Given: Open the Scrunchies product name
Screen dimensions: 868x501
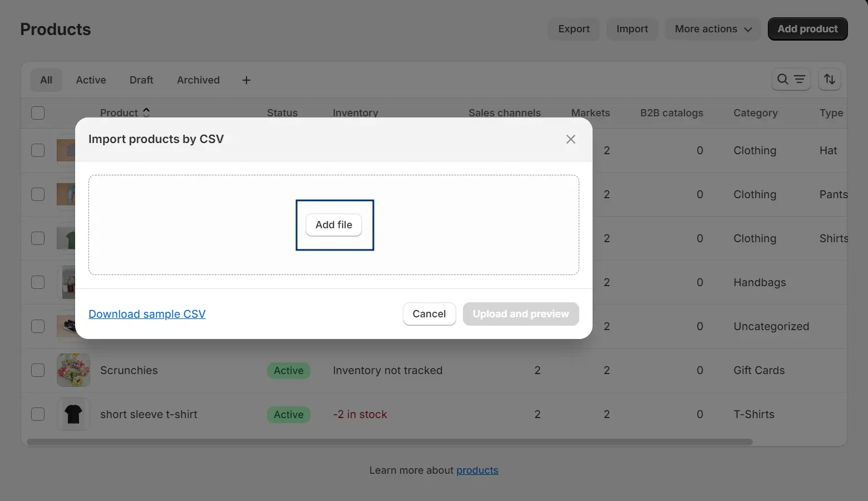Looking at the screenshot, I should click(x=129, y=370).
